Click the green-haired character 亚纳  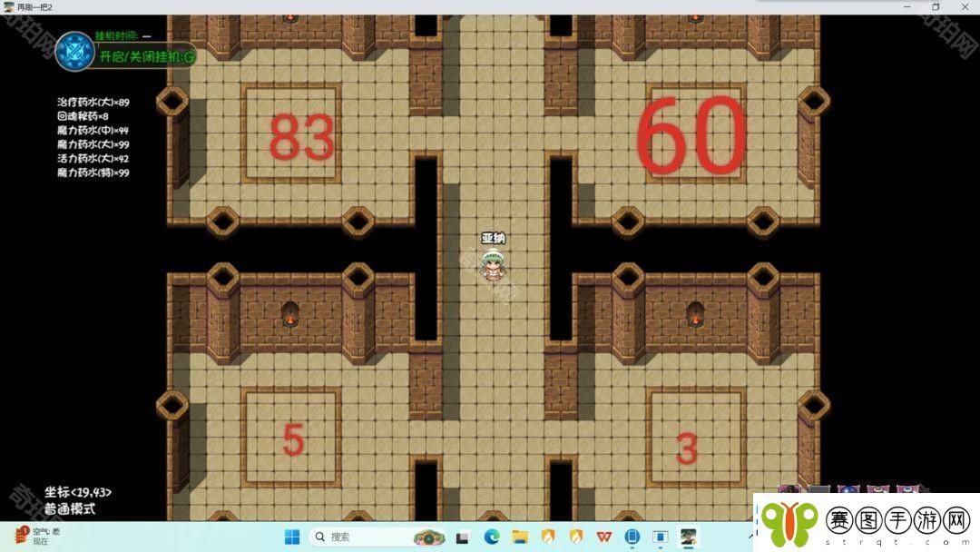(x=493, y=264)
